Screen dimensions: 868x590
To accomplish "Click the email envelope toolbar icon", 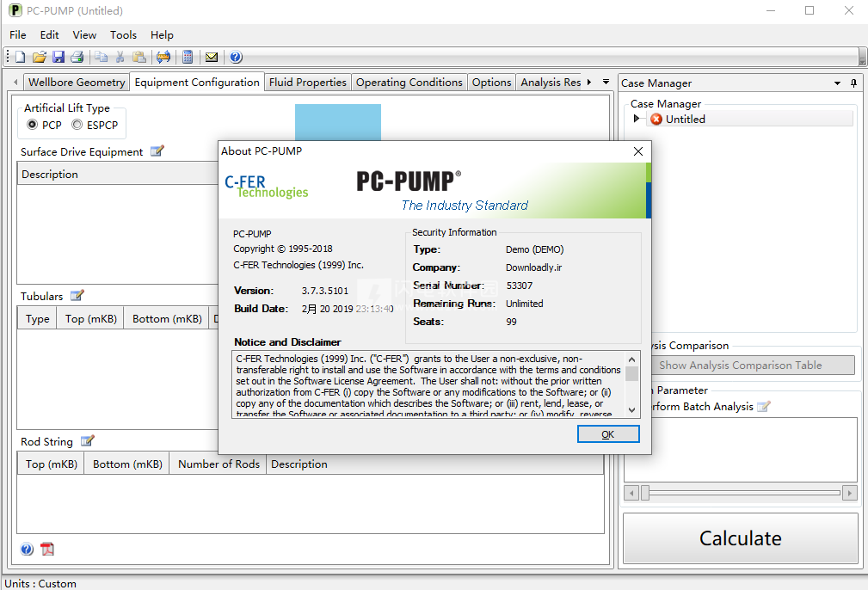I will pyautogui.click(x=212, y=57).
